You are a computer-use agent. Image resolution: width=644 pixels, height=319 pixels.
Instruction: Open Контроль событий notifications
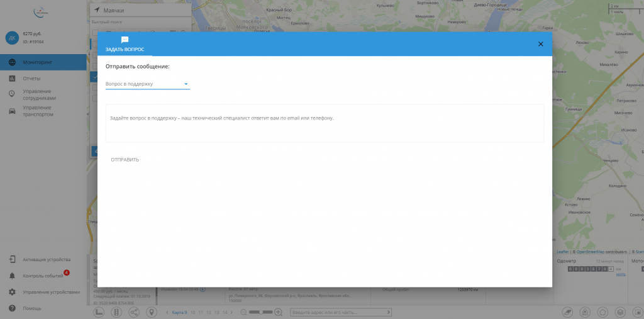pos(43,276)
